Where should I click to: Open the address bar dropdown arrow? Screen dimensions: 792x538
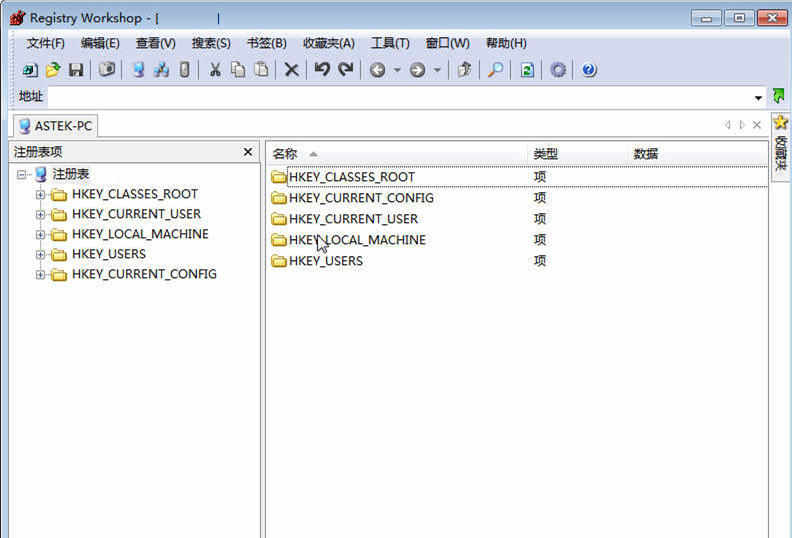click(x=758, y=98)
